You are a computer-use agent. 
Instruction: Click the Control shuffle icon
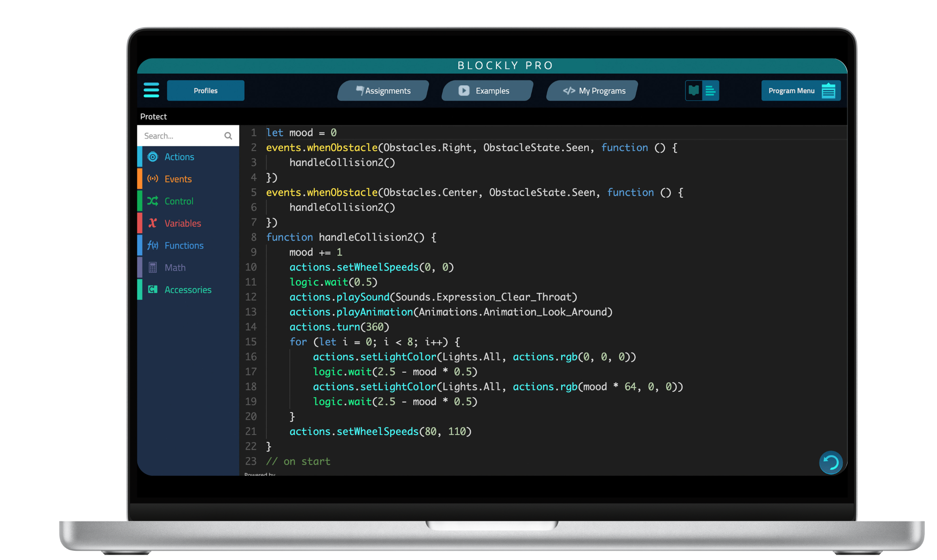[x=153, y=201]
